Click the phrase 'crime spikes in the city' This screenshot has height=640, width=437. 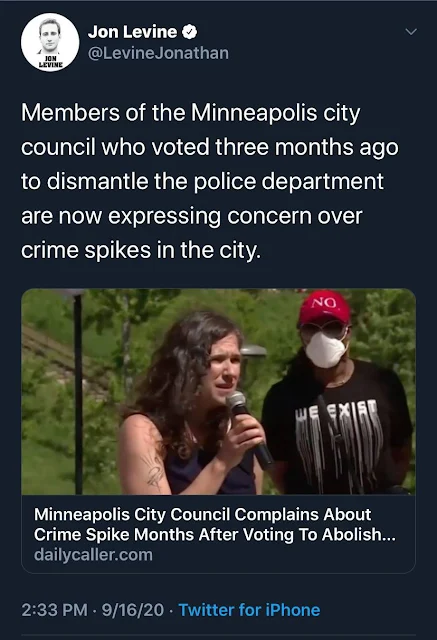pos(139,250)
